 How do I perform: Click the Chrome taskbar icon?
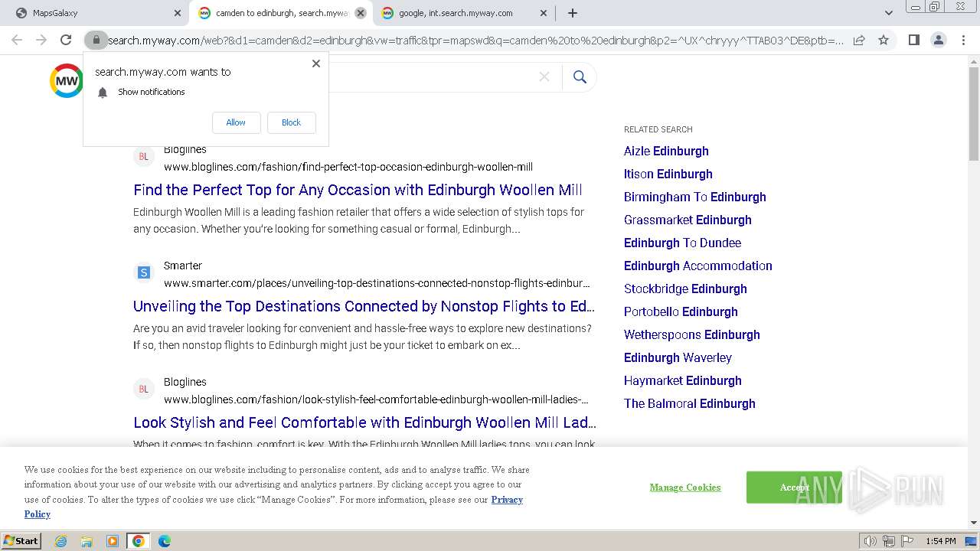139,541
